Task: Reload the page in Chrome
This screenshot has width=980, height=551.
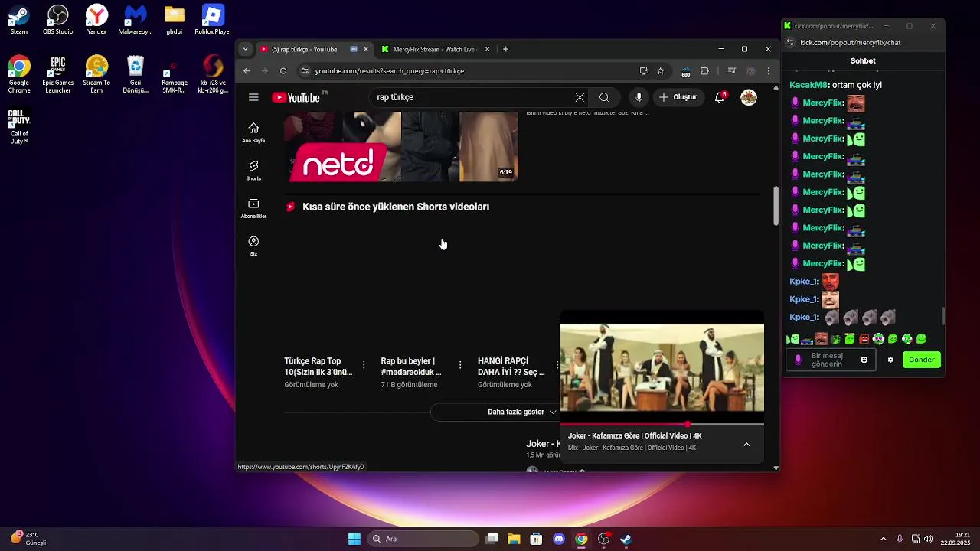Action: point(283,70)
